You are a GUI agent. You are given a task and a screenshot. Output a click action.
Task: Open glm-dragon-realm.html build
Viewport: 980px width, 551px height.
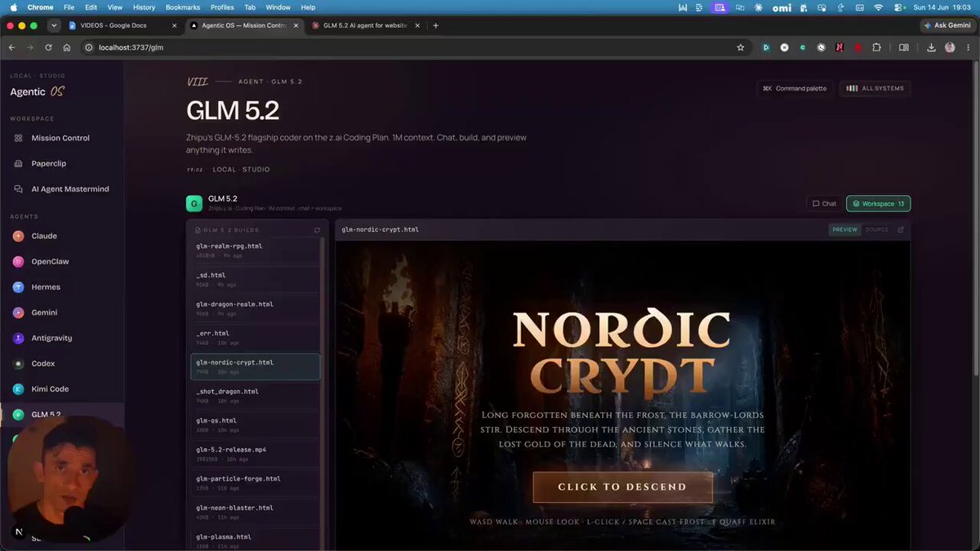(x=256, y=308)
